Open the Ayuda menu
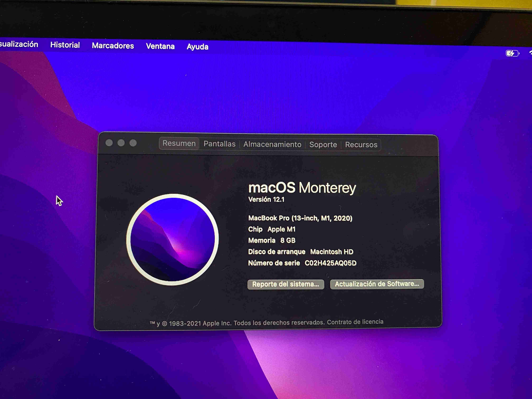The width and height of the screenshot is (532, 399). click(198, 47)
